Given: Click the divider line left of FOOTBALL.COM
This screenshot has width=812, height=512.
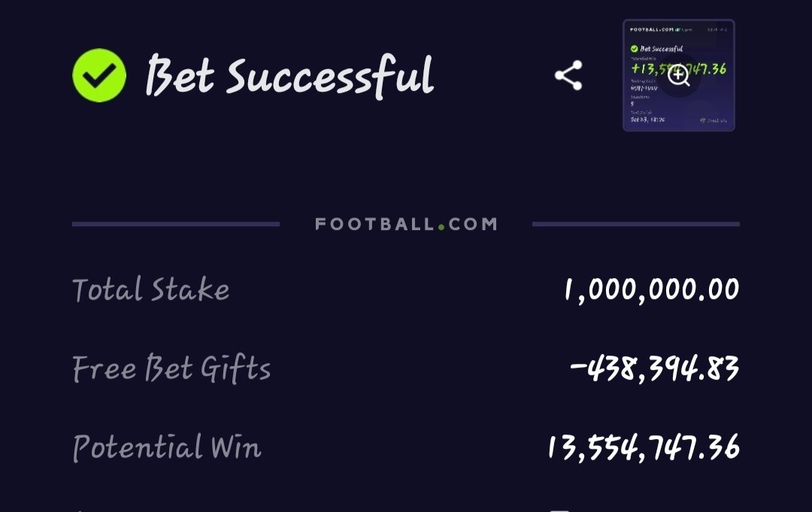Looking at the screenshot, I should [175, 224].
